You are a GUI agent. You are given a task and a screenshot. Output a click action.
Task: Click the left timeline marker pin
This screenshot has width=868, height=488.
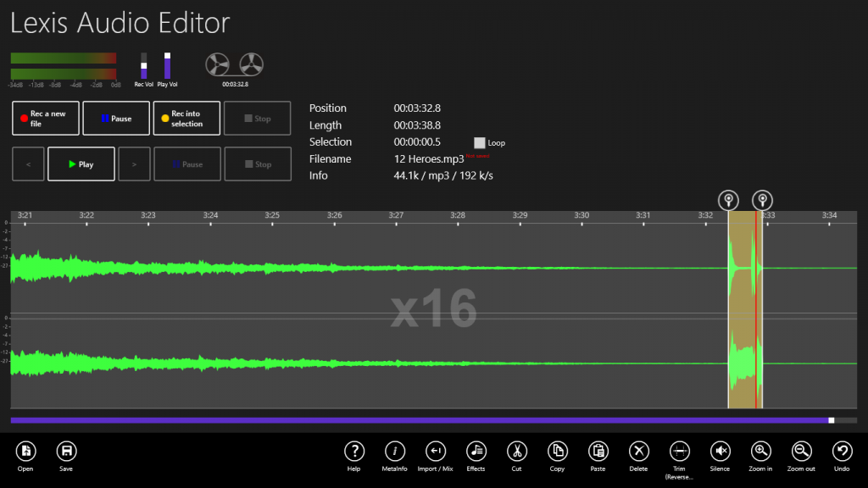click(x=728, y=200)
